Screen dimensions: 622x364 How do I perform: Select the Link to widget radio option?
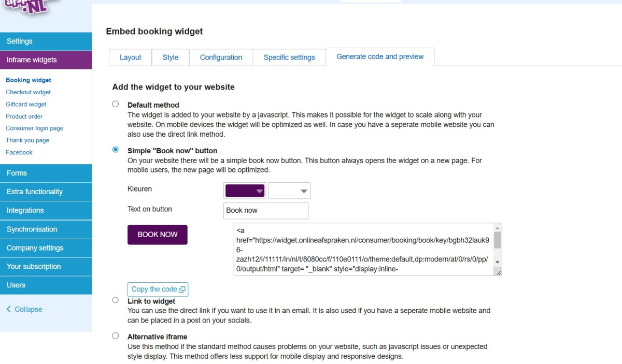click(116, 300)
